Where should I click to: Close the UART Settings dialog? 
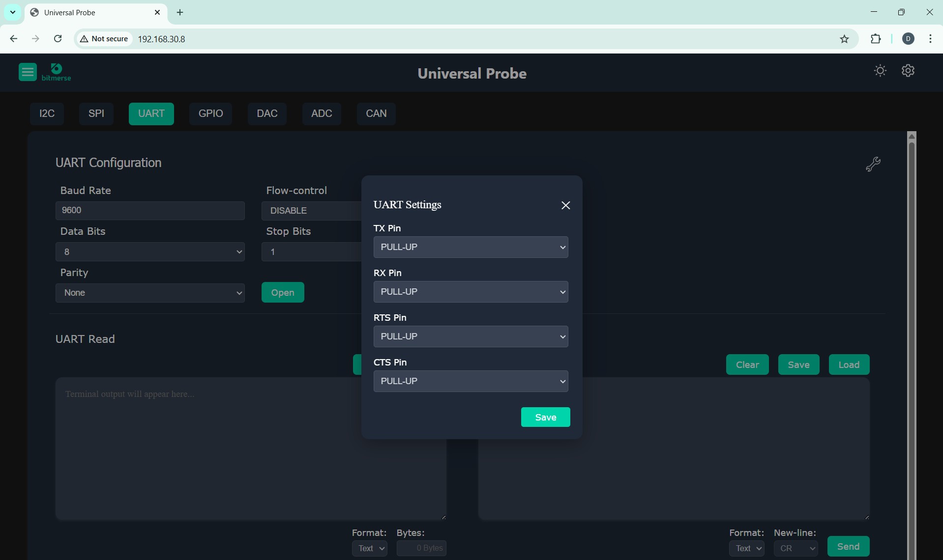[565, 205]
